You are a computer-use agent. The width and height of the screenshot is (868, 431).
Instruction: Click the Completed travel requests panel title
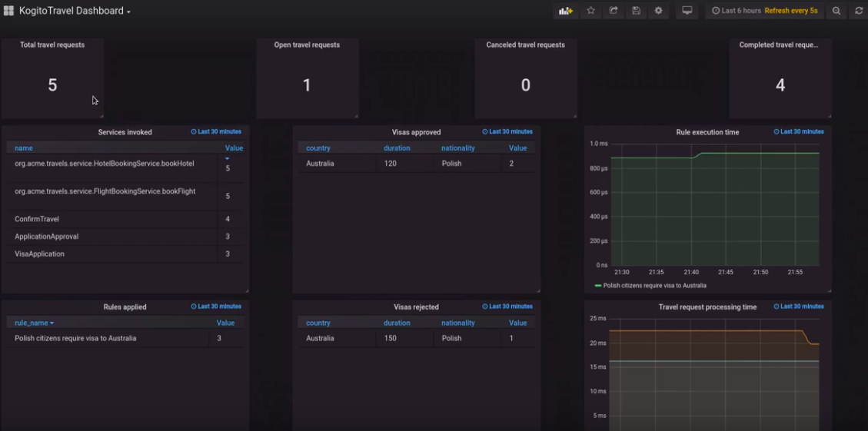tap(779, 45)
